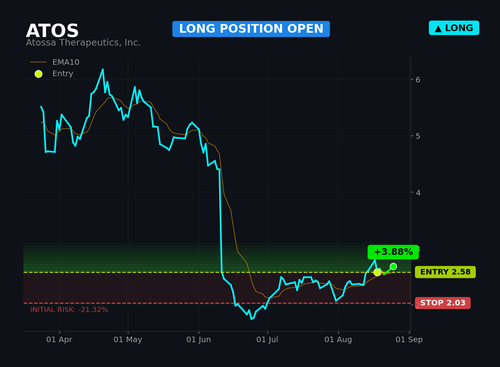The height and width of the screenshot is (367, 500).
Task: Click the EMA10 legend line sample
Action: (38, 62)
